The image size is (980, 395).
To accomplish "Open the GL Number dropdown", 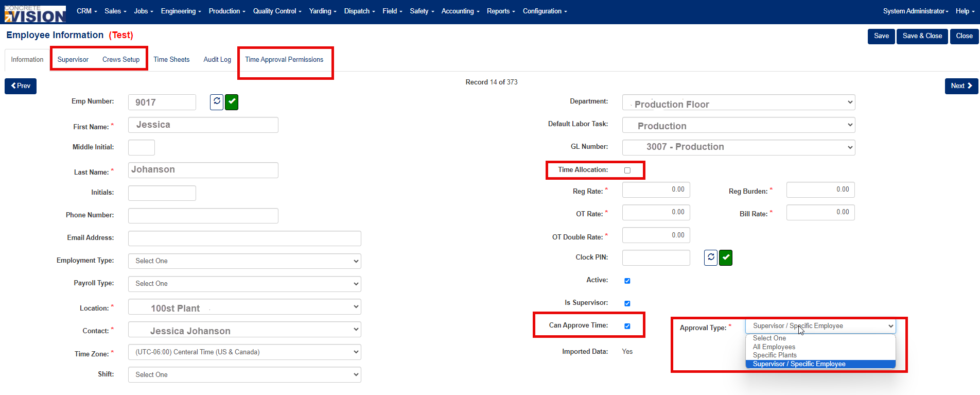I will click(x=739, y=147).
